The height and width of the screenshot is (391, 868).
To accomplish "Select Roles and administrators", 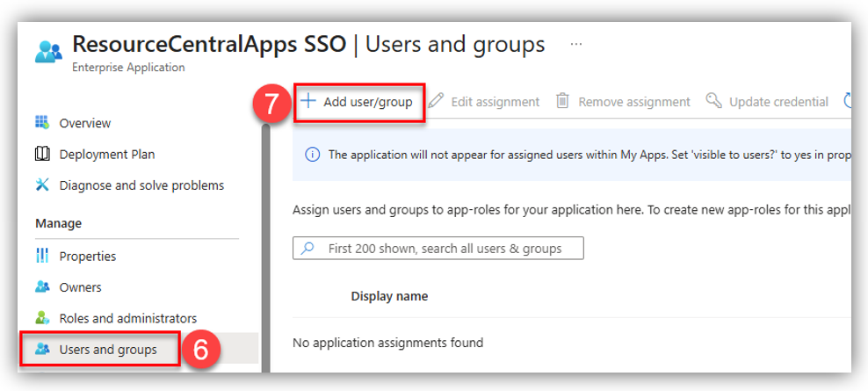I will [x=128, y=318].
